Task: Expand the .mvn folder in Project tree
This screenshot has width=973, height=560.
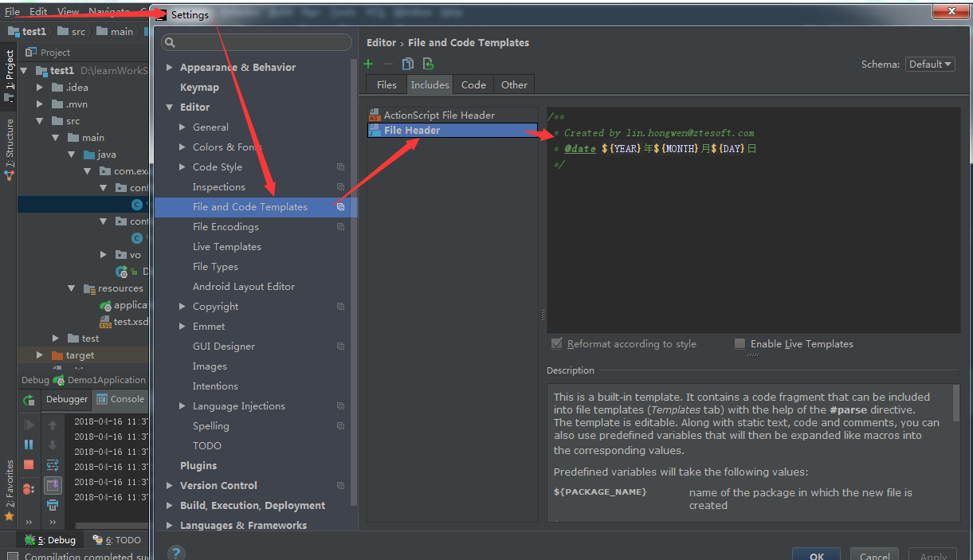Action: pos(39,104)
